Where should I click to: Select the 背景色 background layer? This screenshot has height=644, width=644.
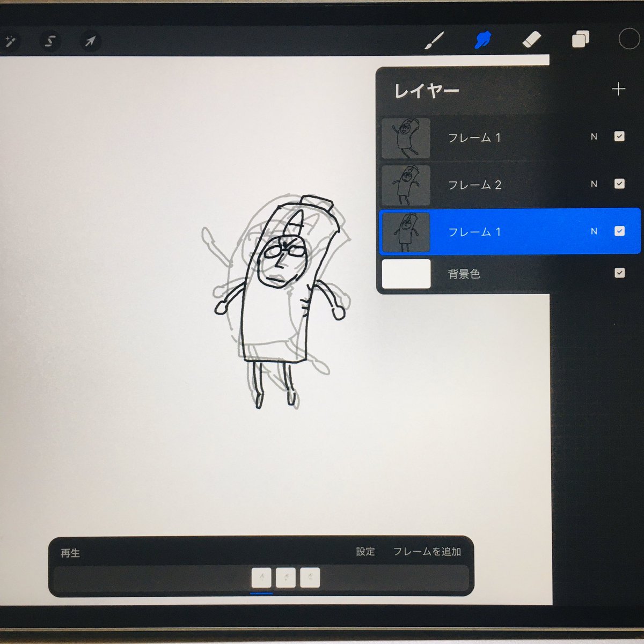[x=483, y=274]
